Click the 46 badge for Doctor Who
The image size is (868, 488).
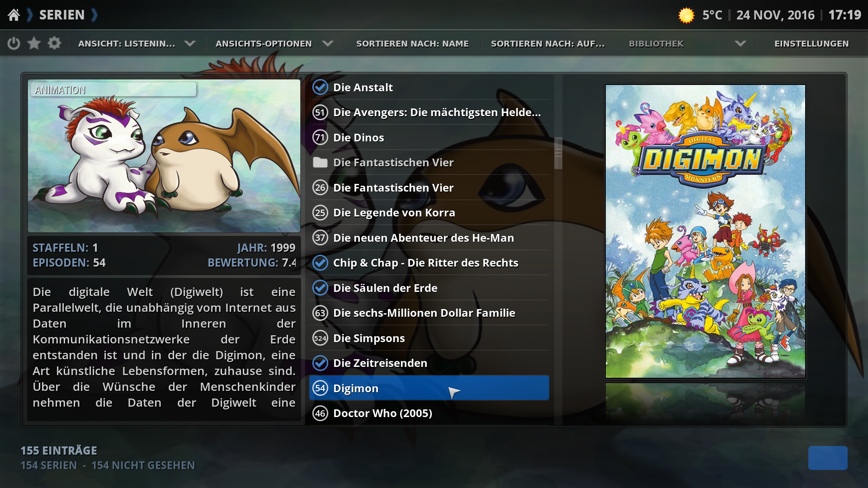click(x=320, y=413)
